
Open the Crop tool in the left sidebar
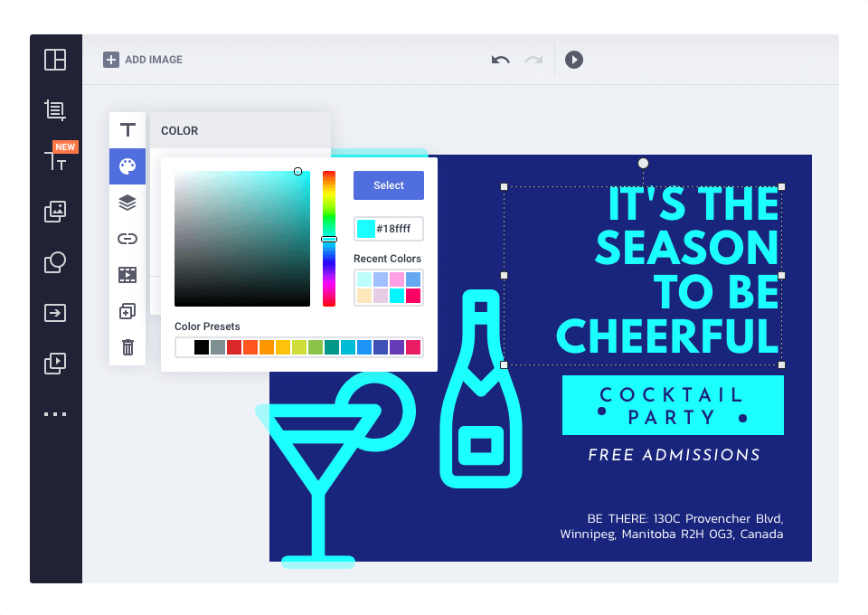point(55,110)
